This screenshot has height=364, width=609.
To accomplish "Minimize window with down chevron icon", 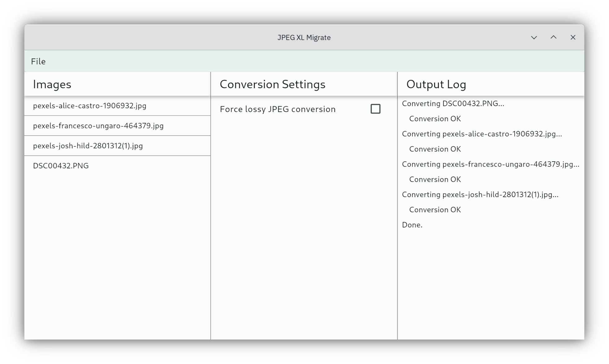I will click(534, 37).
